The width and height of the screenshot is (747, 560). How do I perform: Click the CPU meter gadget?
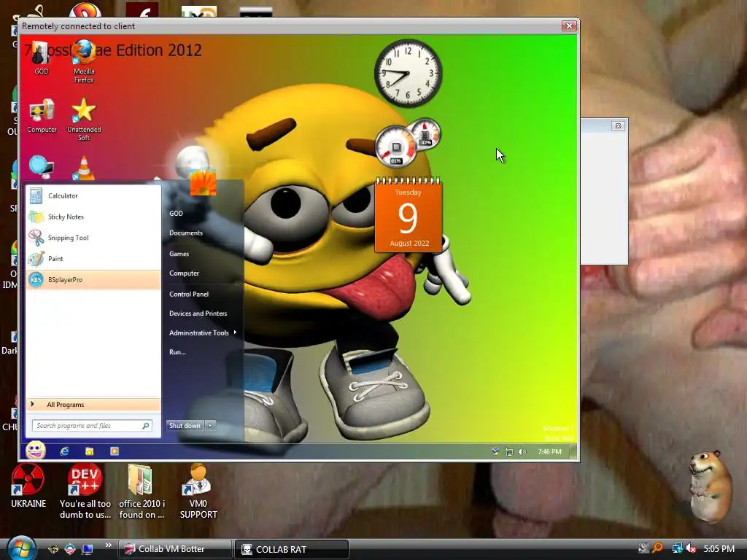[395, 147]
